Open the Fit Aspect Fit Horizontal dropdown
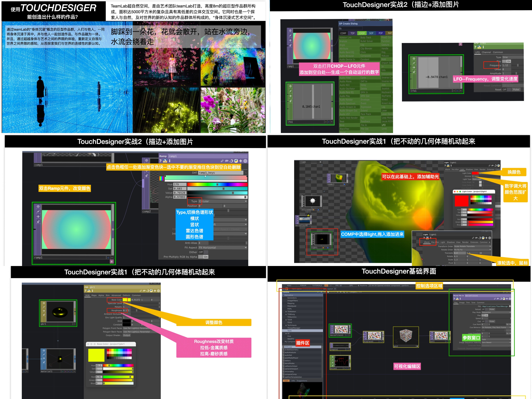The width and height of the screenshot is (532, 399). 223,247
